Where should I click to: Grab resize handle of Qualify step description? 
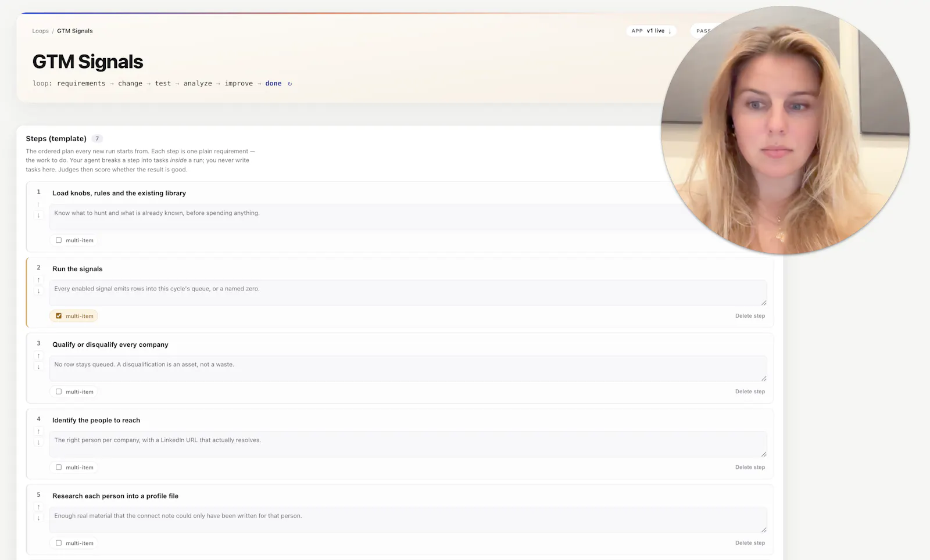pos(764,378)
